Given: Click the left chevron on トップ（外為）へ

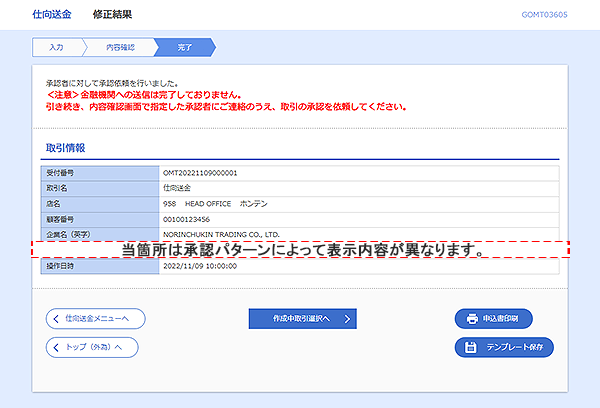Looking at the screenshot, I should [56, 347].
